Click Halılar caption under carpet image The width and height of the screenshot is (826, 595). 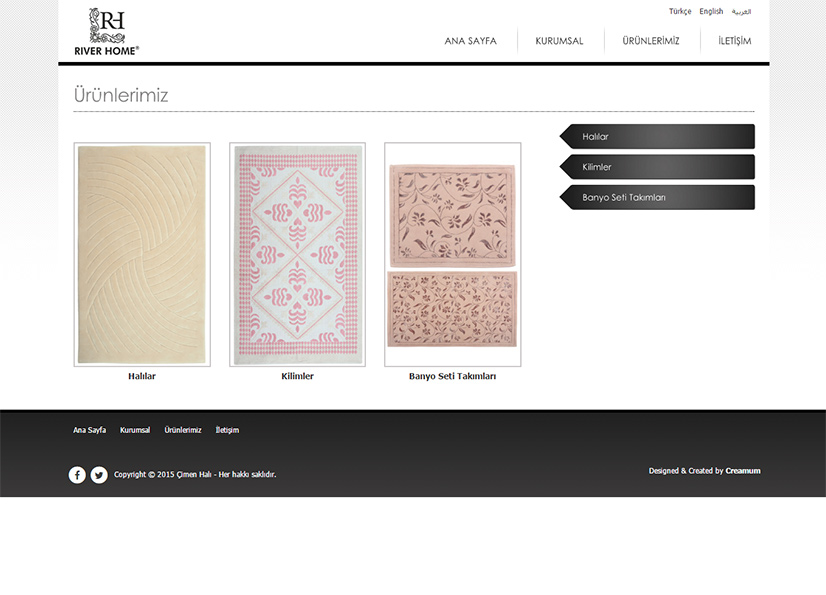(x=142, y=377)
